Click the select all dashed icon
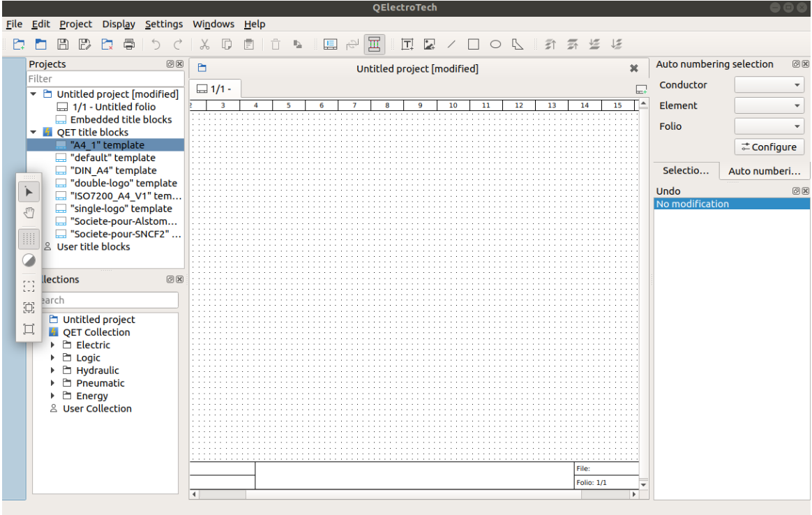The height and width of the screenshot is (515, 812). point(29,286)
